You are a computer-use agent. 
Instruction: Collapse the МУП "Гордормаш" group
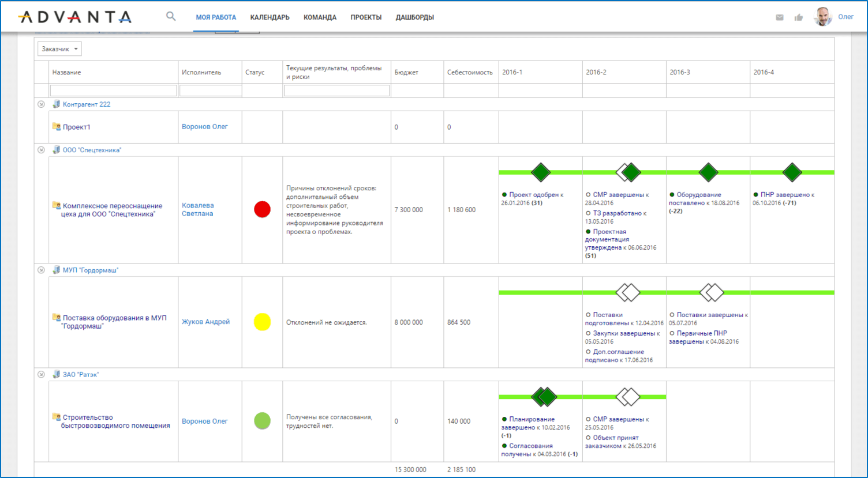[41, 270]
